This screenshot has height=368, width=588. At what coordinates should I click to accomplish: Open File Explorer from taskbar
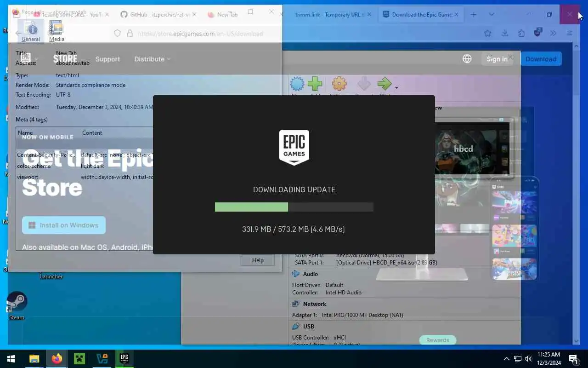pos(34,359)
